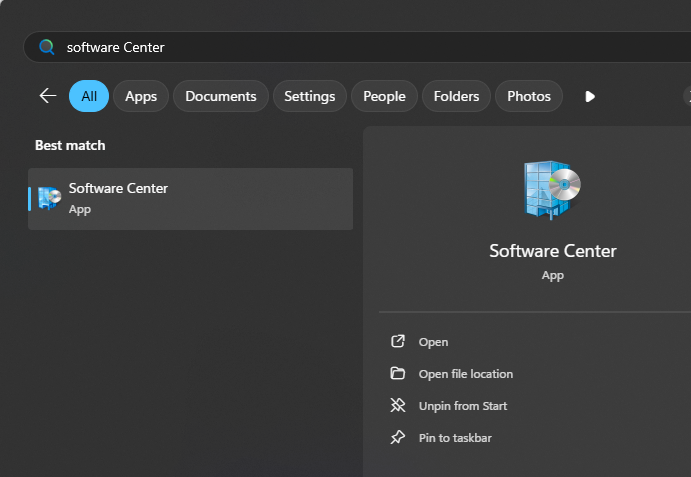Click Open file location
Image resolution: width=691 pixels, height=477 pixels.
tap(466, 374)
